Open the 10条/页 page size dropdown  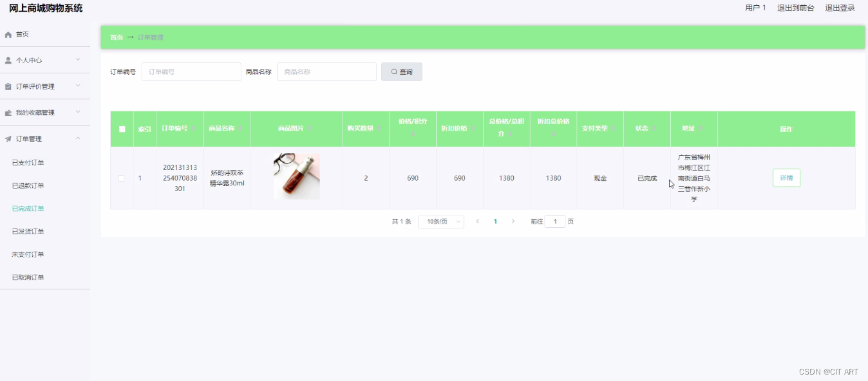pos(440,221)
